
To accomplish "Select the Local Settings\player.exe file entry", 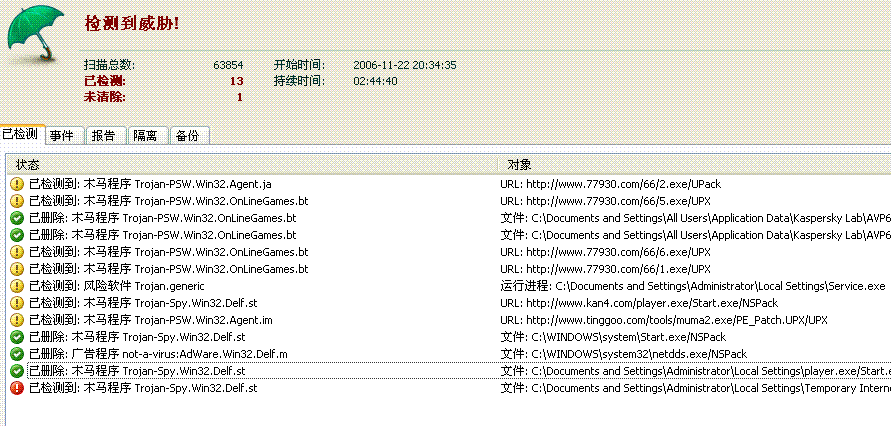I will [696, 371].
